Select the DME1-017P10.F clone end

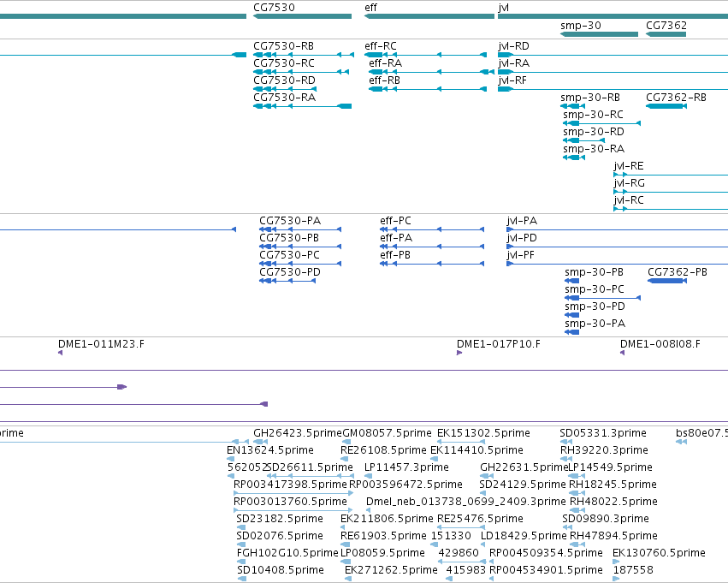[459, 353]
